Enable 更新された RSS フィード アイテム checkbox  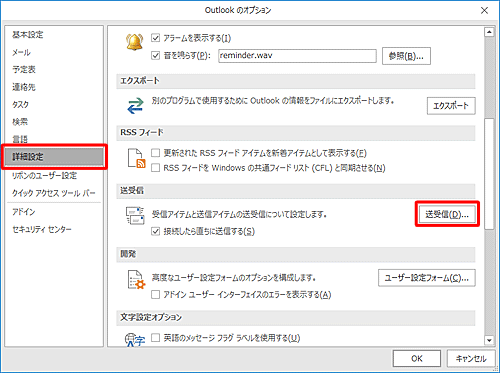(156, 153)
